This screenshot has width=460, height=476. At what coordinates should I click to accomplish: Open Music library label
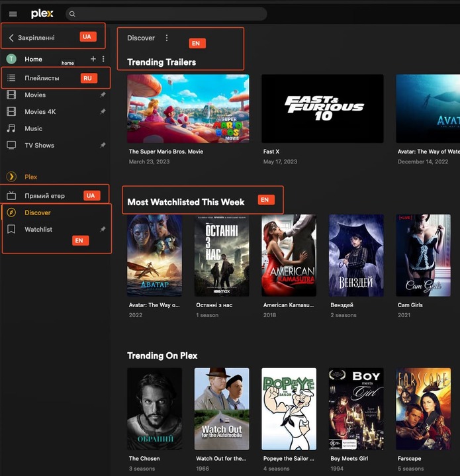pyautogui.click(x=33, y=128)
